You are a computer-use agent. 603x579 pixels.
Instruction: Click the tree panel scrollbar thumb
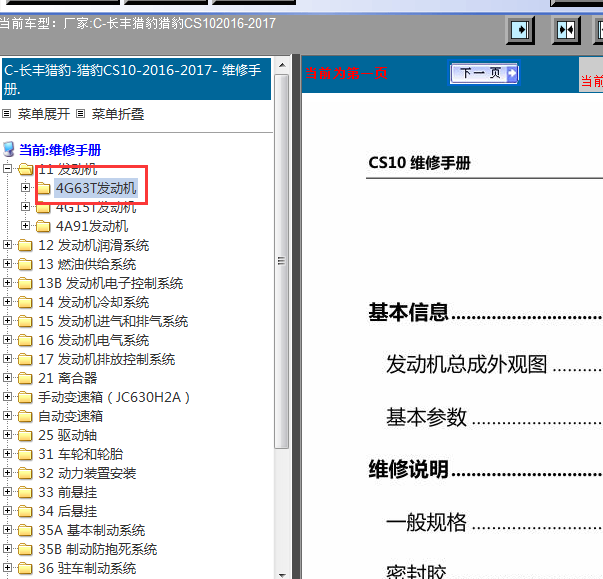point(282,261)
